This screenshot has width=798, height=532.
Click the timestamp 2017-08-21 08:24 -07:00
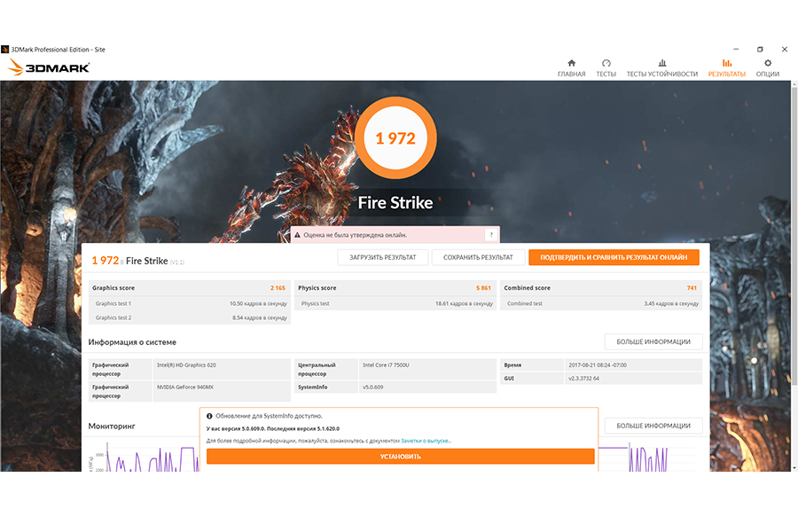pos(598,365)
